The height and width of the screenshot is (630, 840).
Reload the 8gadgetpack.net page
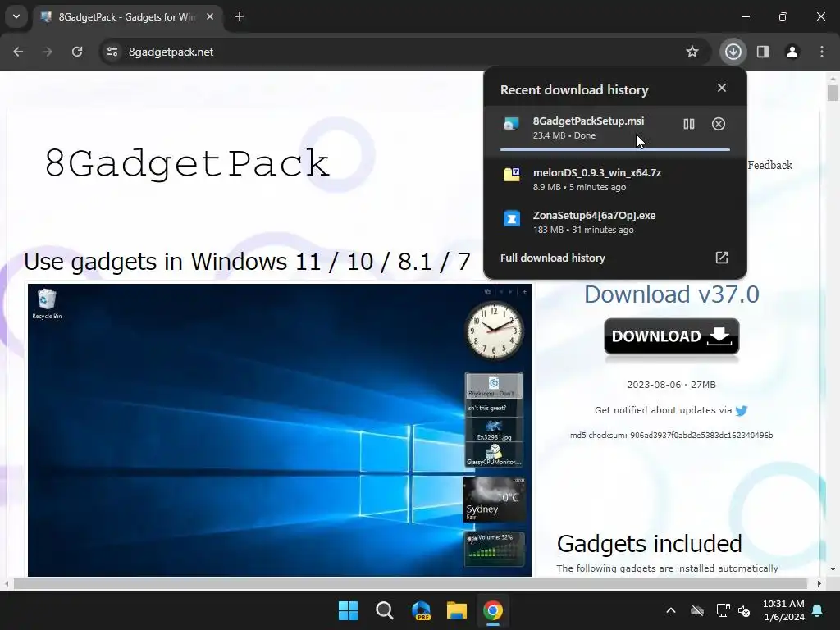coord(77,52)
